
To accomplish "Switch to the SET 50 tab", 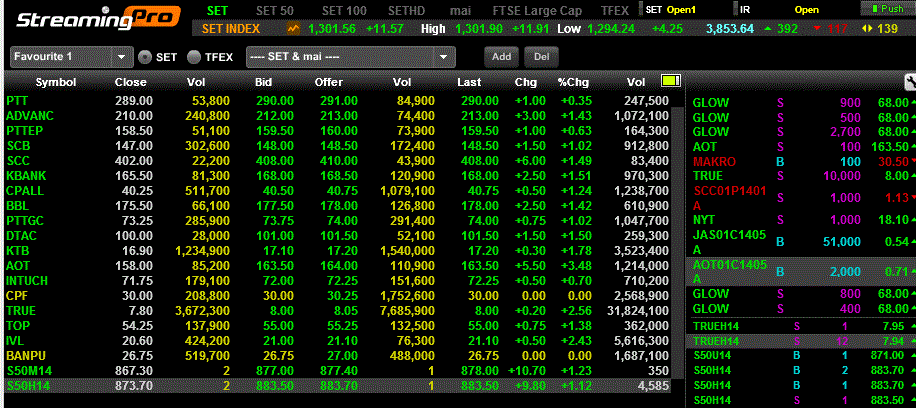I will [x=276, y=11].
